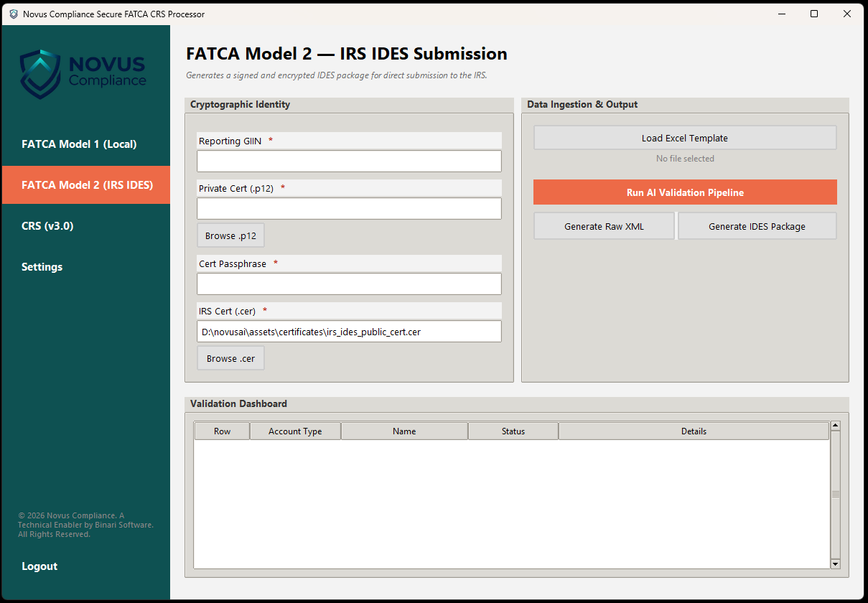The width and height of the screenshot is (868, 603).
Task: Run the AI Validation Pipeline
Action: click(685, 192)
